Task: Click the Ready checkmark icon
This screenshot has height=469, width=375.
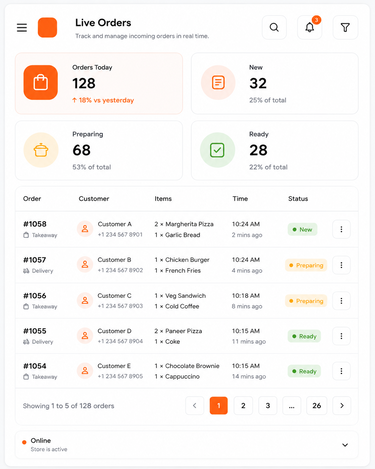Action: click(x=217, y=150)
